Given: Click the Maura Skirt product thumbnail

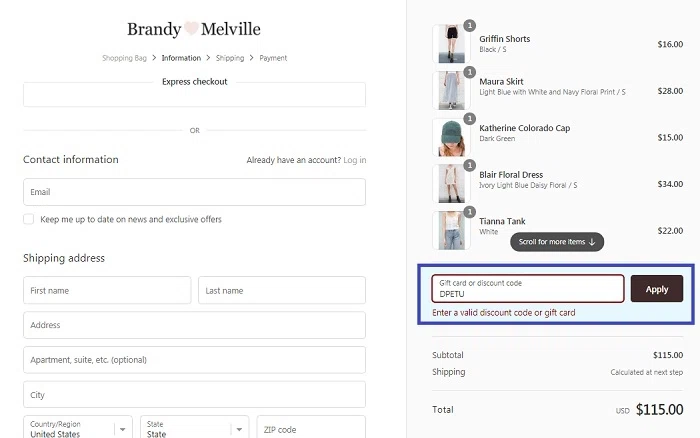Looking at the screenshot, I should point(449,90).
